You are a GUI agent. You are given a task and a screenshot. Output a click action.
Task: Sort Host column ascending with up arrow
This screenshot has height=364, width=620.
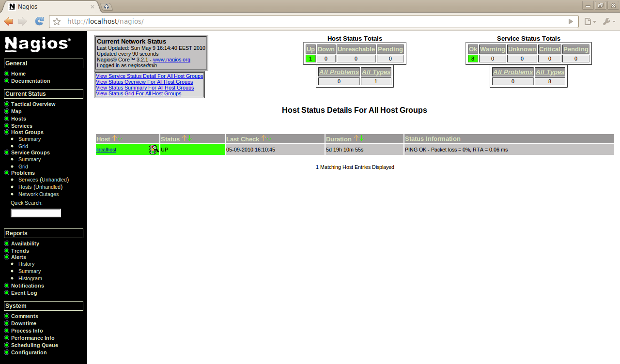pos(115,138)
